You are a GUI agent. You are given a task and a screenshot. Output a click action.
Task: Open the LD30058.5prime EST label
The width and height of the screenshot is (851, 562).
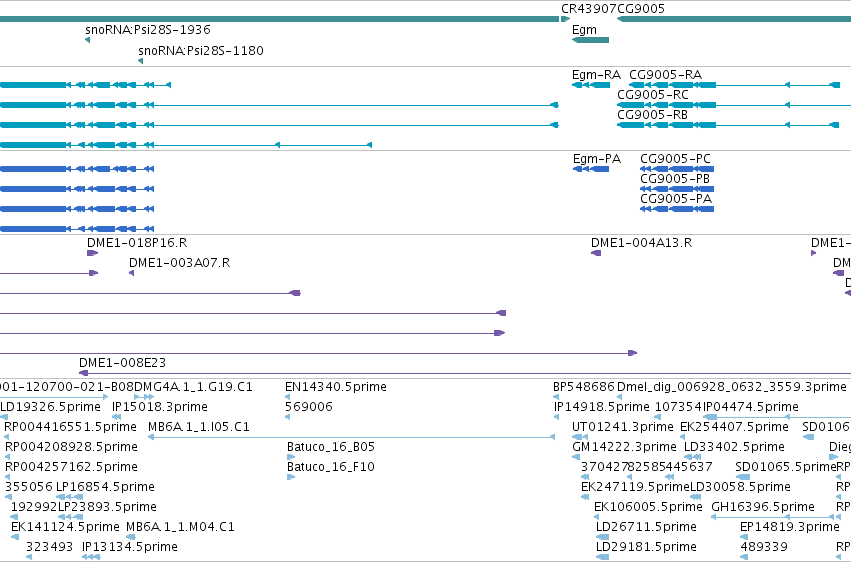pos(740,488)
